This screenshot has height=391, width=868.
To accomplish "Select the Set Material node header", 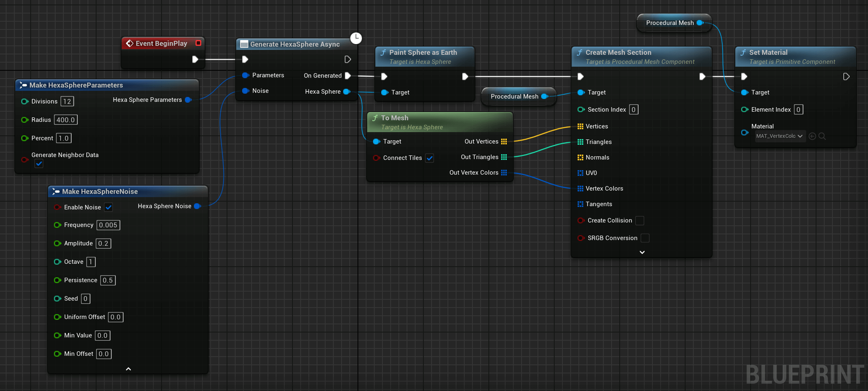I will click(796, 56).
